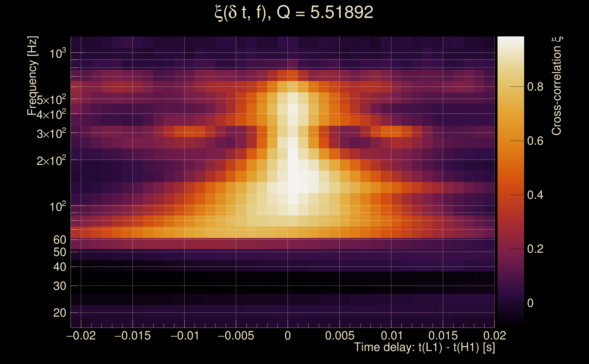Click the 0 time delay tick label on the x-axis
This screenshot has width=589, height=364.
287,336
